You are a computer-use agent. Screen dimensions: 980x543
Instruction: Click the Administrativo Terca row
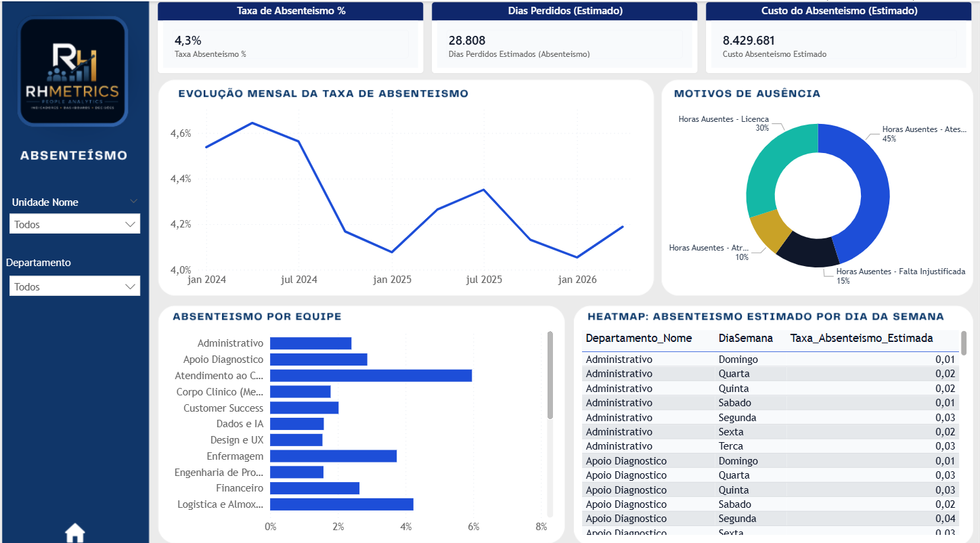[770, 446]
